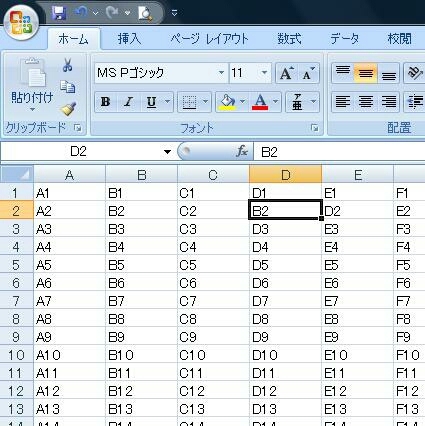
Task: Align text to top of cell
Action: click(x=343, y=73)
